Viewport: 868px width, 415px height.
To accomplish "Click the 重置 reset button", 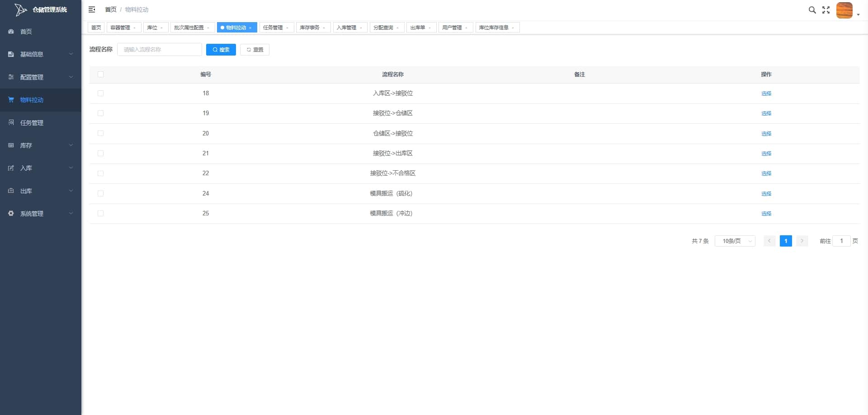I will (255, 50).
